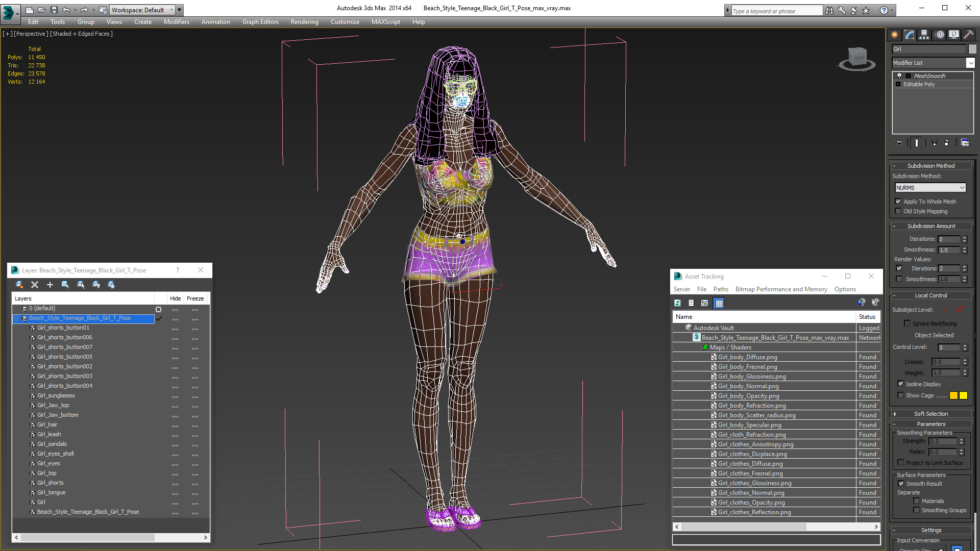This screenshot has height=551, width=980.
Task: Open the Subdivision Method NURMS dropdown
Action: (930, 188)
